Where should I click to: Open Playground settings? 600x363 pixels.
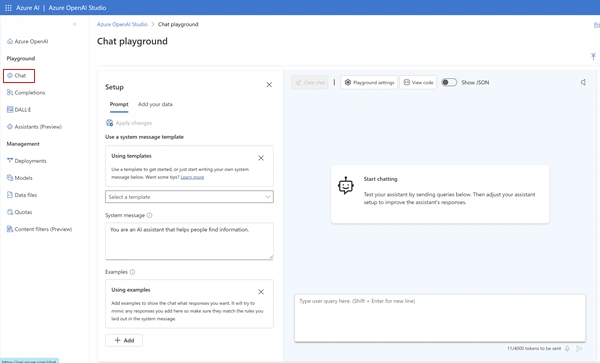coord(369,82)
